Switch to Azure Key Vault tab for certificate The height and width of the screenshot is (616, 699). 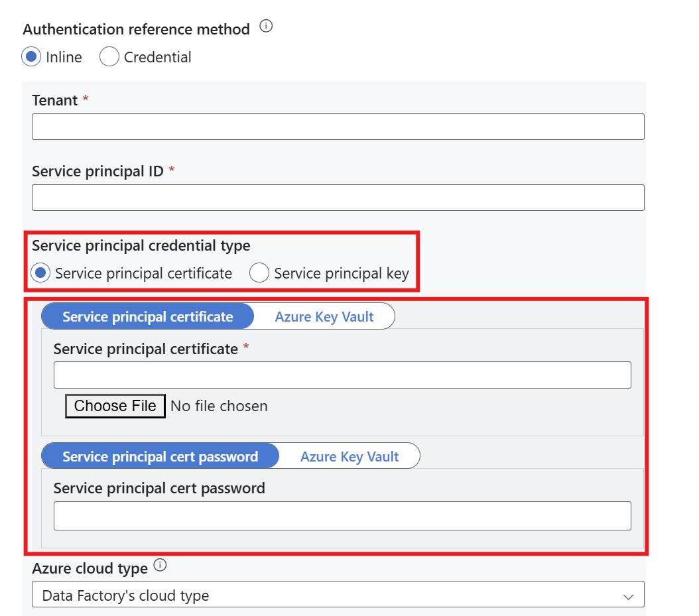[324, 317]
